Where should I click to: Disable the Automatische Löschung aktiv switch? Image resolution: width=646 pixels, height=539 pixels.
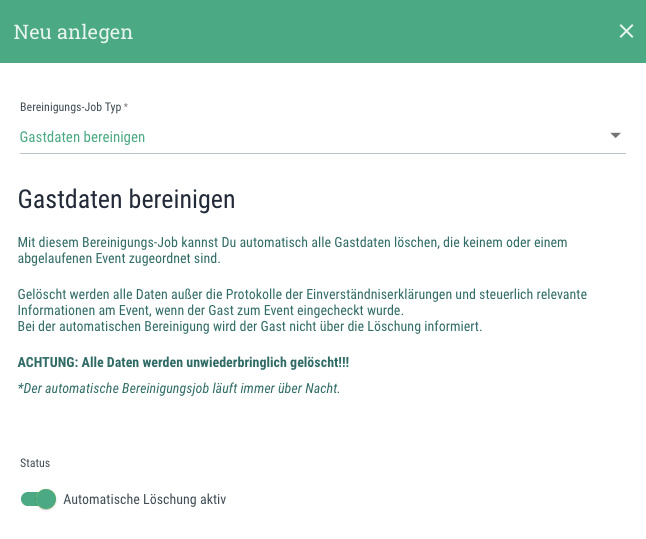(x=38, y=499)
